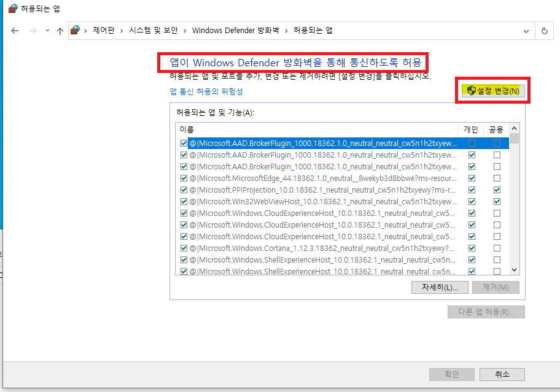Open Windows Defender 방화벽 breadcrumb
The width and height of the screenshot is (560, 392).
pyautogui.click(x=235, y=30)
